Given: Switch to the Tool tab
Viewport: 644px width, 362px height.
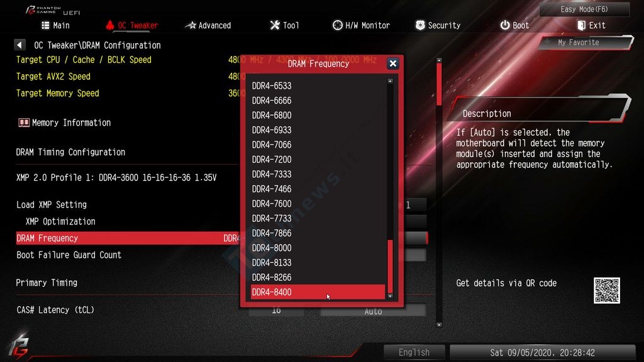Looking at the screenshot, I should click(x=285, y=25).
